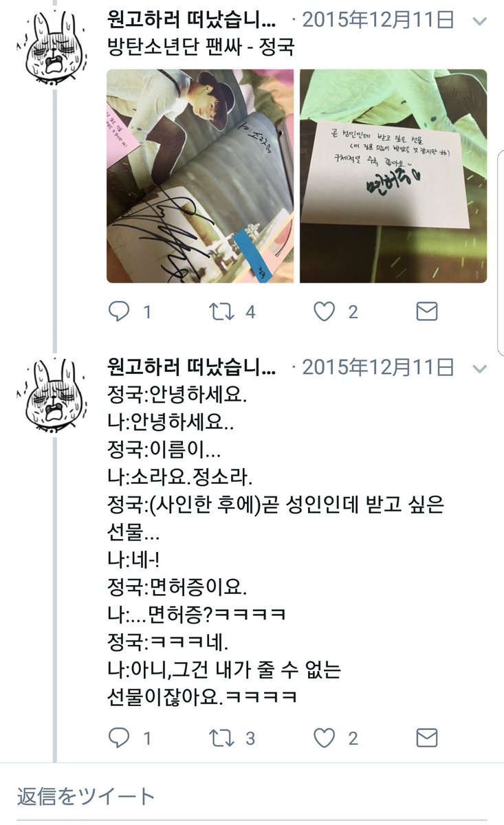Image resolution: width=504 pixels, height=825 pixels.
Task: Send second tweet via the envelope icon
Action: tap(427, 738)
